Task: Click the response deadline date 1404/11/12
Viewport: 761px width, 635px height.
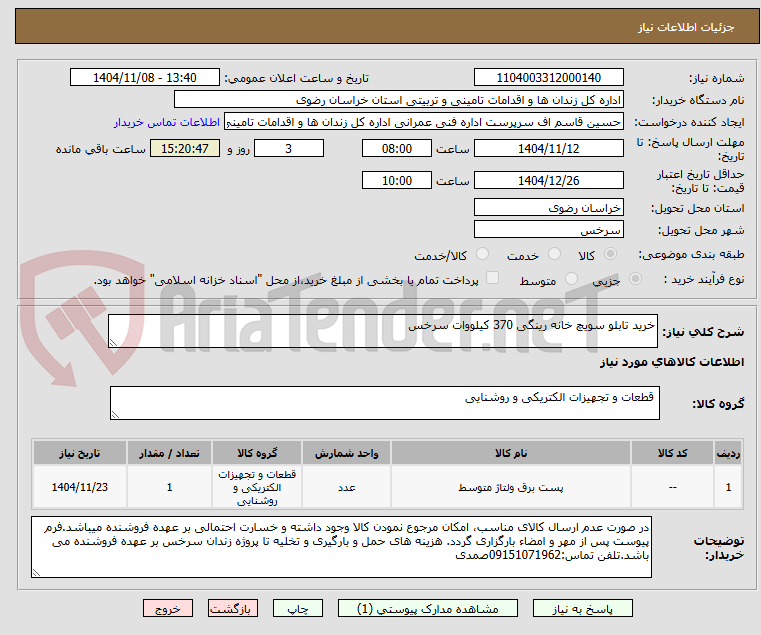Action: point(548,149)
